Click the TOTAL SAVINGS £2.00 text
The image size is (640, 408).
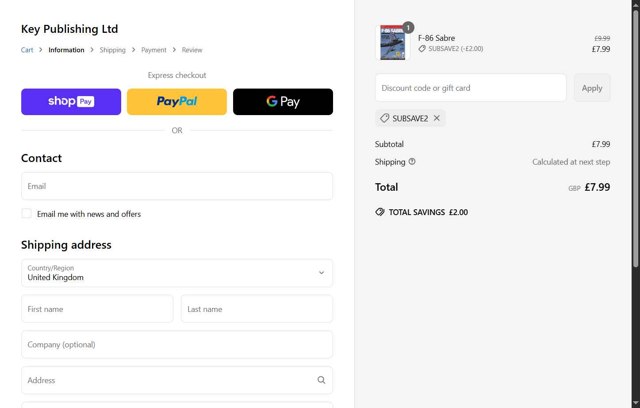click(428, 212)
